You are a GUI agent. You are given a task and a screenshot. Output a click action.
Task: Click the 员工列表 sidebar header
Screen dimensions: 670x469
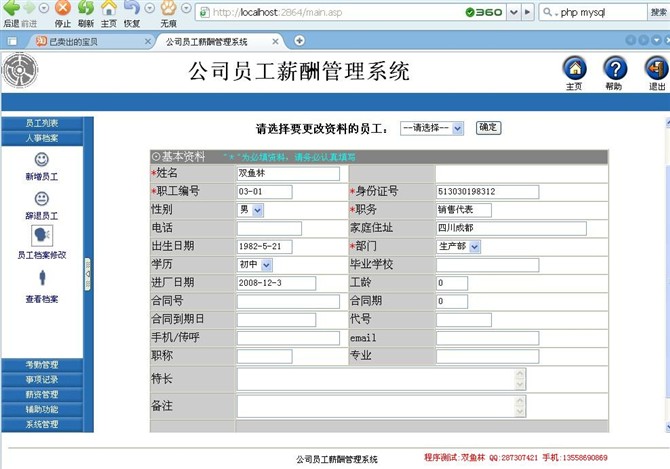pos(42,123)
